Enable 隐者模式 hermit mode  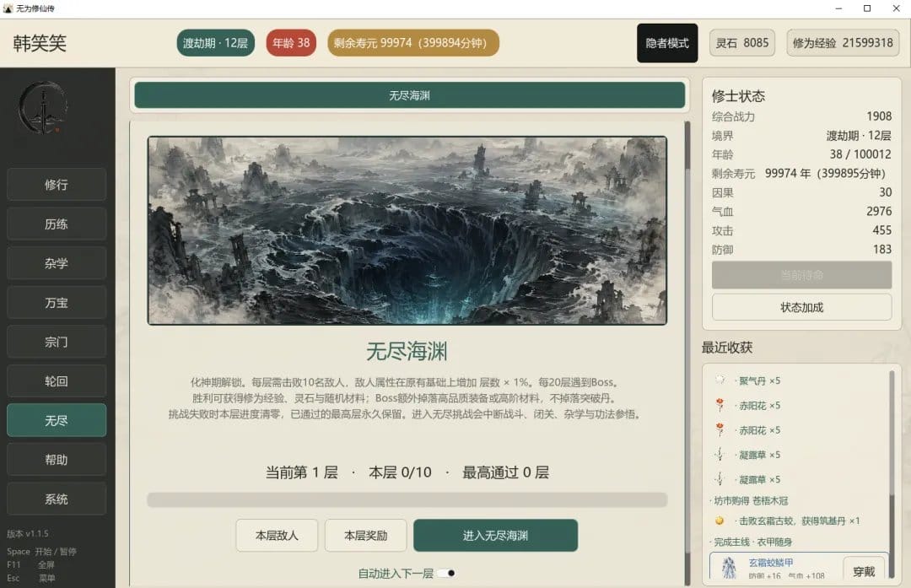(667, 43)
